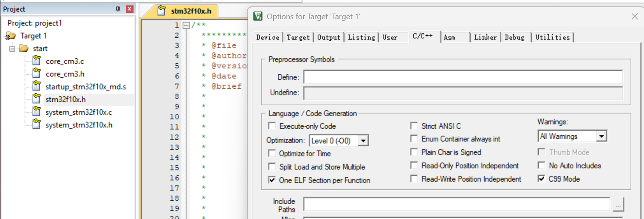Click the file icon beside core_cm3.c
This screenshot has height=219, width=644.
point(37,61)
